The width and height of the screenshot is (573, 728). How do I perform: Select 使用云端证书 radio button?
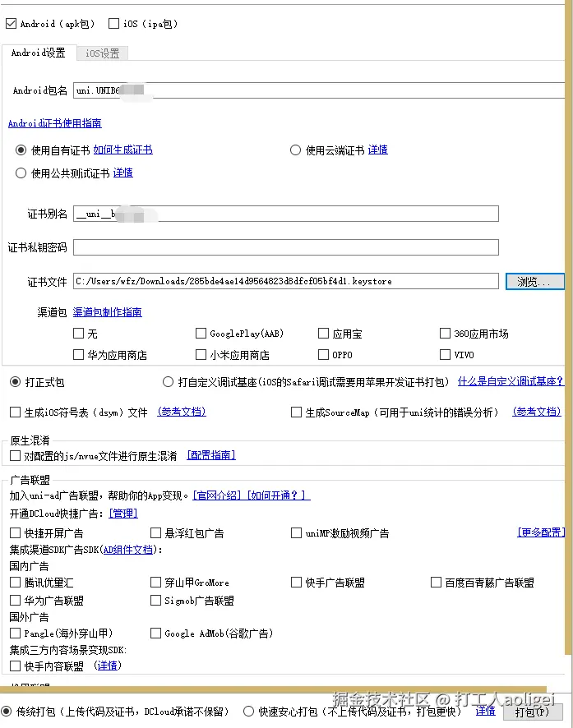pyautogui.click(x=295, y=150)
